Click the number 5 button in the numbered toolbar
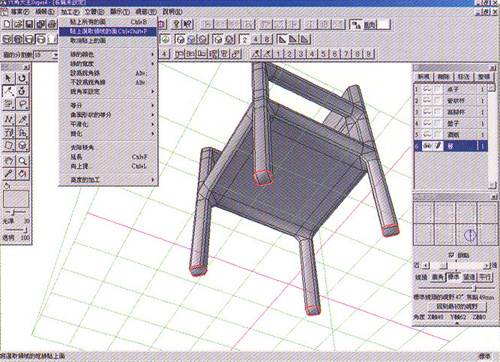Screen dimensions: 500x362 323,54
